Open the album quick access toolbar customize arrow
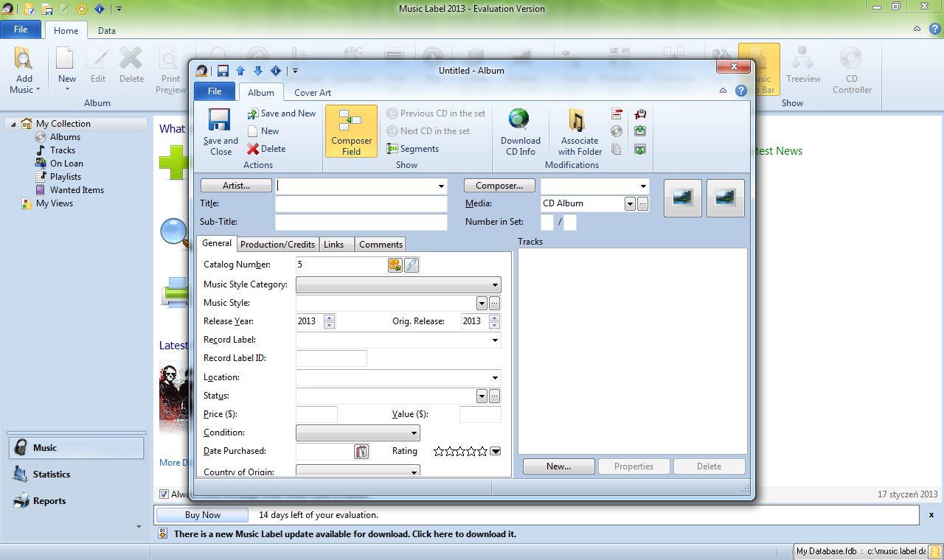The width and height of the screenshot is (944, 560). pos(295,71)
